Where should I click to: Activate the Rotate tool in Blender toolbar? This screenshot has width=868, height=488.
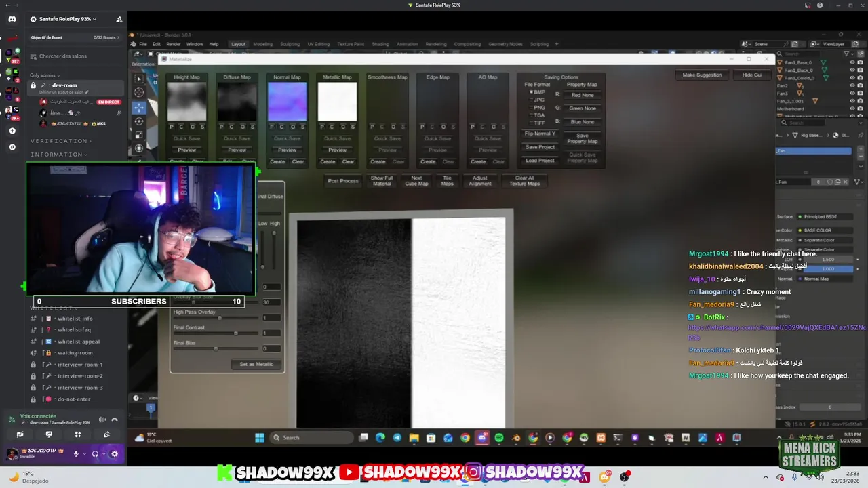[x=139, y=121]
